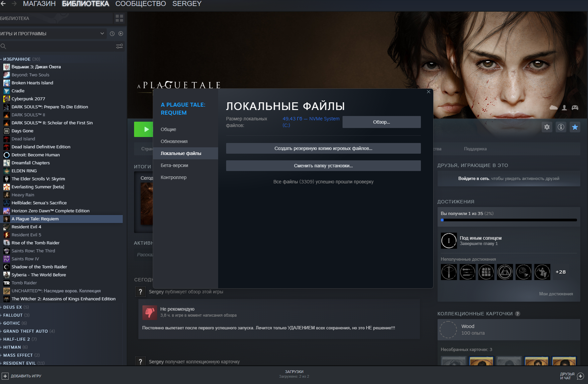Switch to 'Общие' properties tab
The image size is (588, 384).
pyautogui.click(x=185, y=129)
